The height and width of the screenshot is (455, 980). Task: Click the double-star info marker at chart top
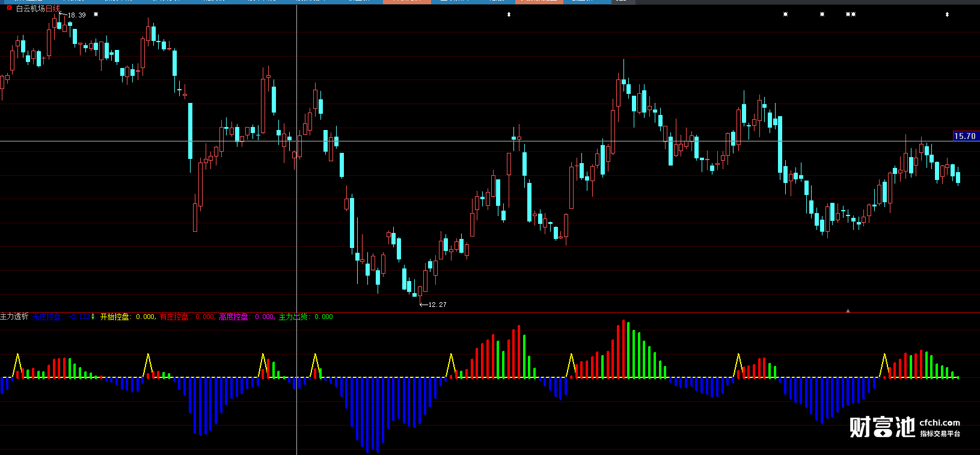[851, 14]
